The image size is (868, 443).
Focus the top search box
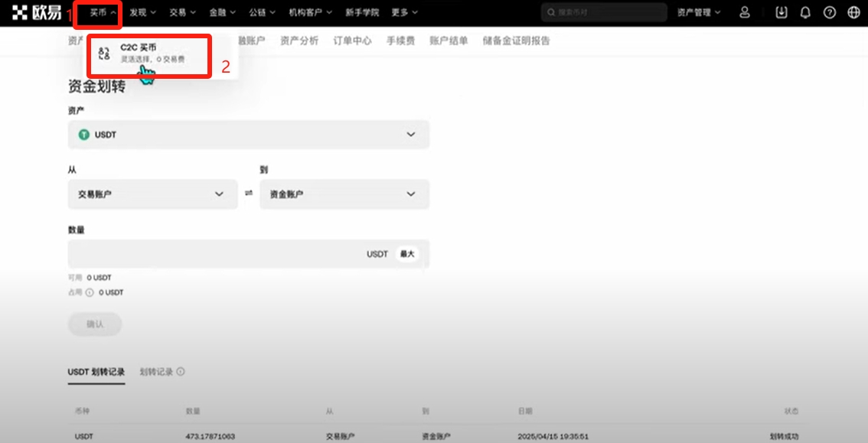[x=603, y=12]
